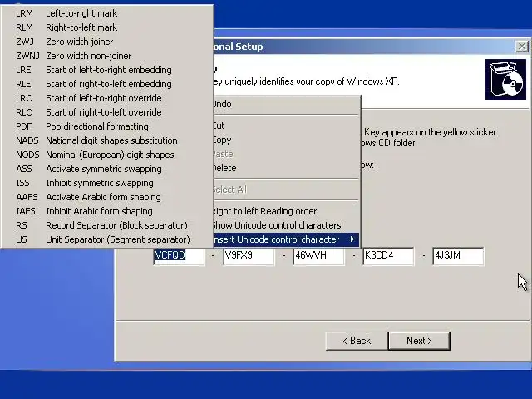Click Cut in the context menu
532x399 pixels.
point(286,126)
